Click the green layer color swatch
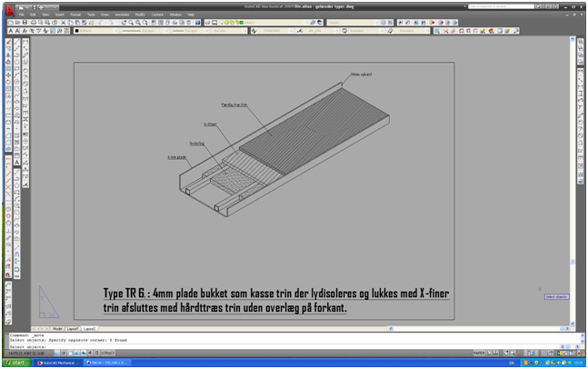 tap(242, 23)
